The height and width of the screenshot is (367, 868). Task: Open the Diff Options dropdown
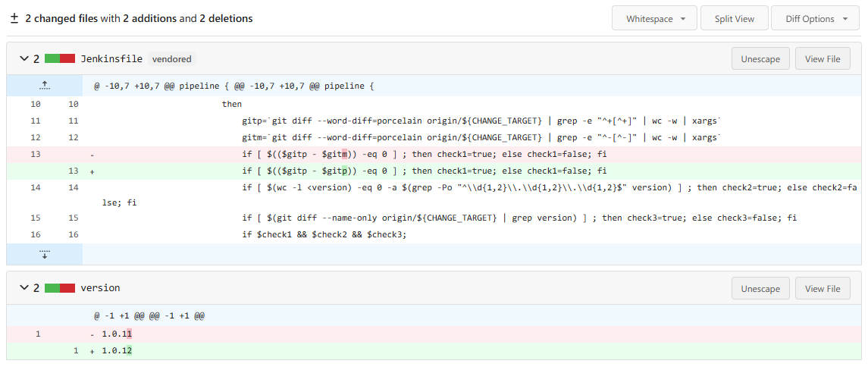click(815, 19)
